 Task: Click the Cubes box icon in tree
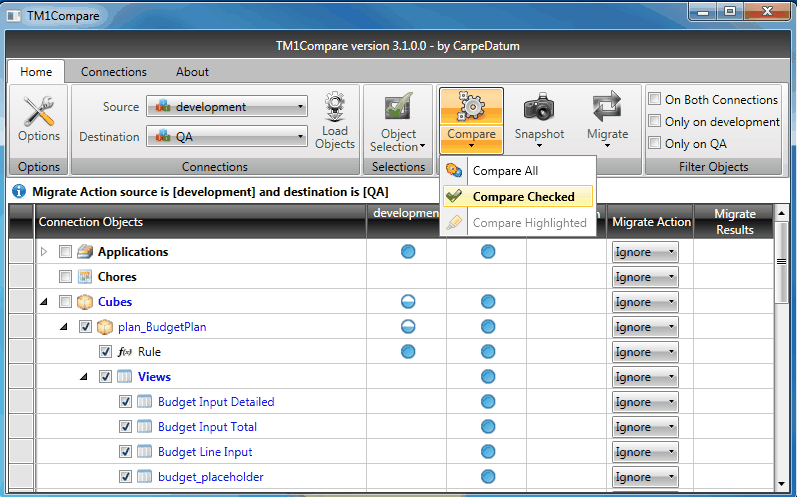point(85,301)
